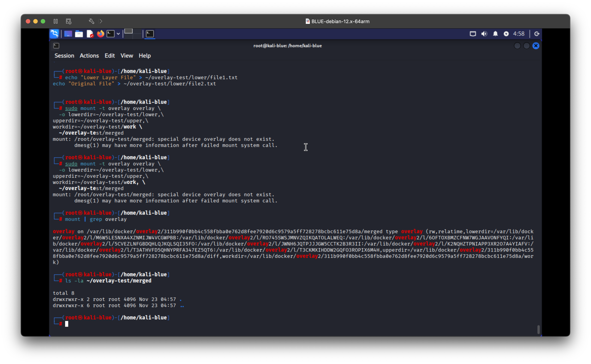Viewport: 591px width, 364px height.
Task: Open the Actions menu
Action: click(89, 56)
